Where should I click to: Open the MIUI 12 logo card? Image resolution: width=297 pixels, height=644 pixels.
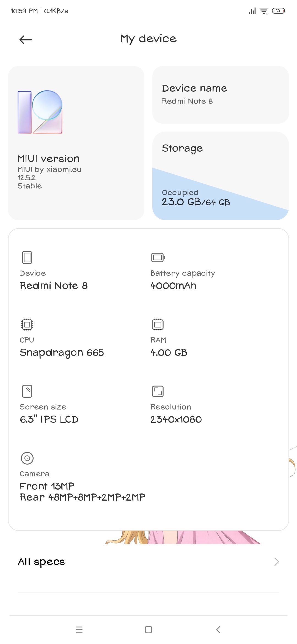[x=76, y=143]
